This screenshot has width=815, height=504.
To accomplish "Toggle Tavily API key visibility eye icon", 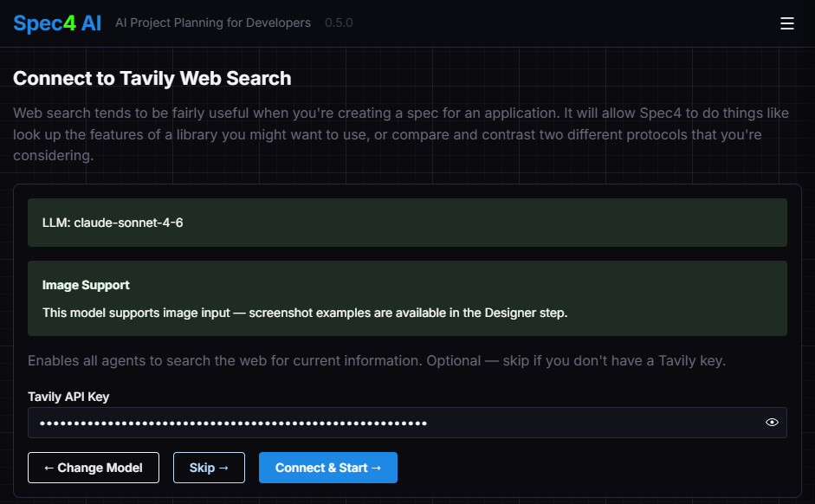I will (772, 423).
